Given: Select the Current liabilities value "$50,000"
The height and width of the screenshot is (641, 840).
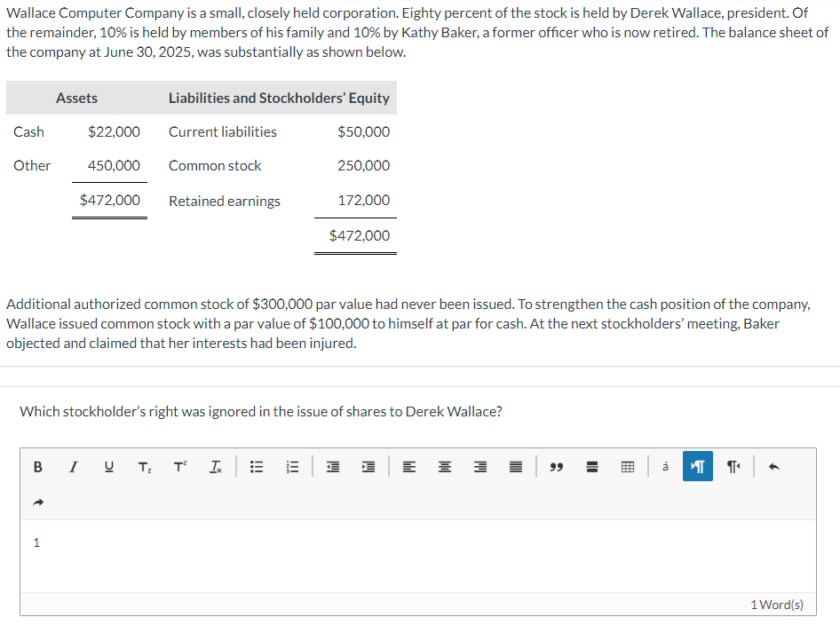Looking at the screenshot, I should (x=364, y=131).
